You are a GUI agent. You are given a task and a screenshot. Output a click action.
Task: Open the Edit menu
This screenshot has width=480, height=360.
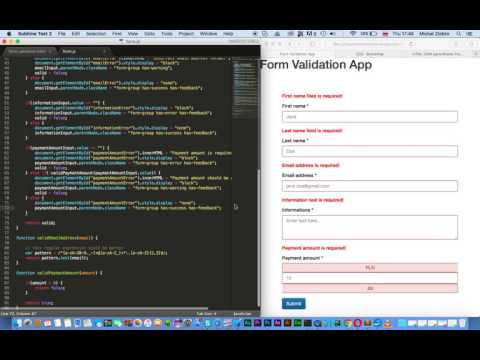tap(76, 34)
